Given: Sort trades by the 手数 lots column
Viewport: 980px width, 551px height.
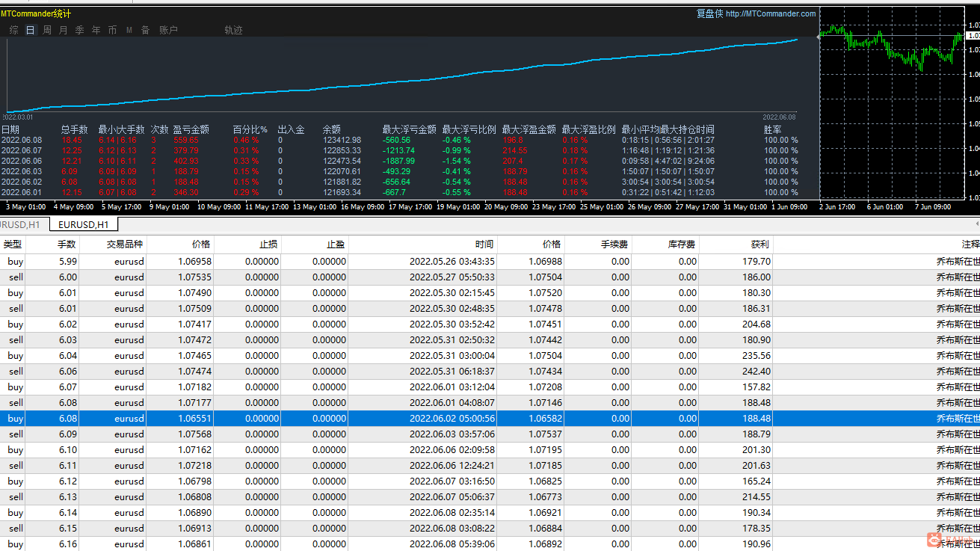Looking at the screenshot, I should [67, 244].
